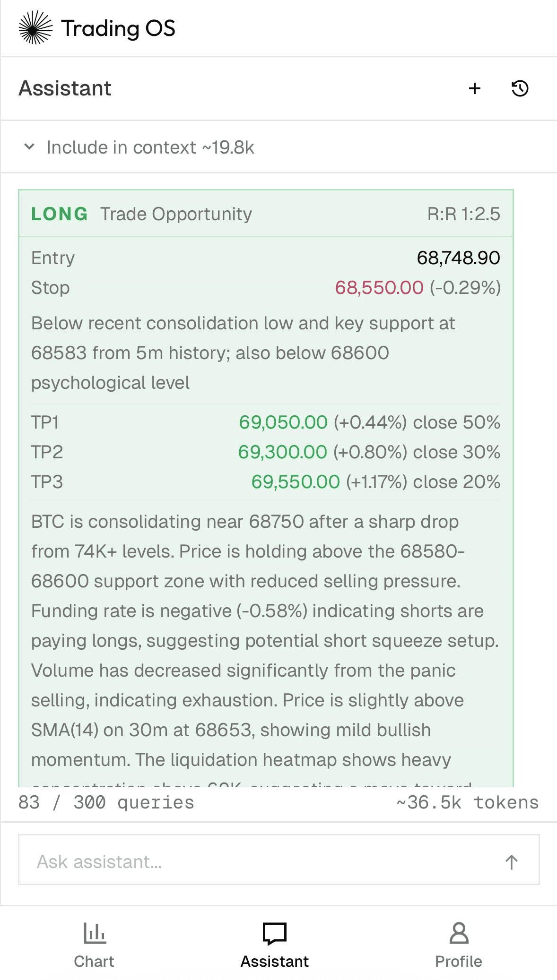
Task: Click the Trading OS starburst logo
Action: pyautogui.click(x=35, y=28)
